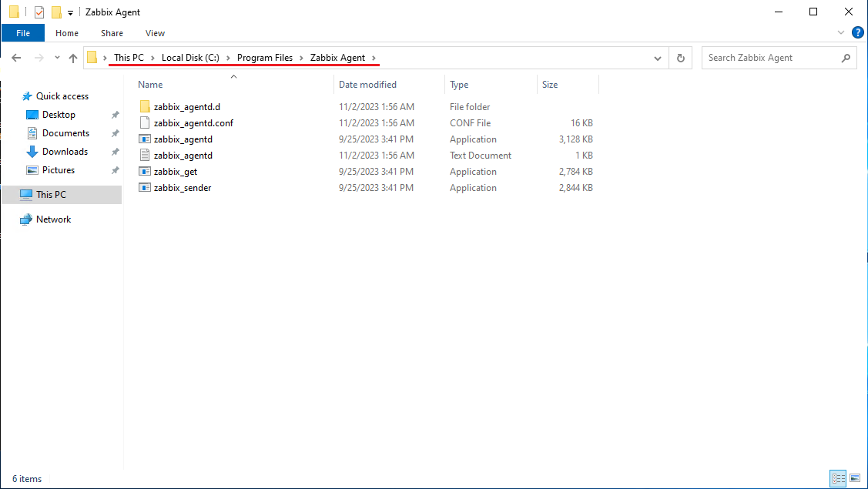Sort by the Size column header
Screen dimensions: 868x489
(550, 85)
